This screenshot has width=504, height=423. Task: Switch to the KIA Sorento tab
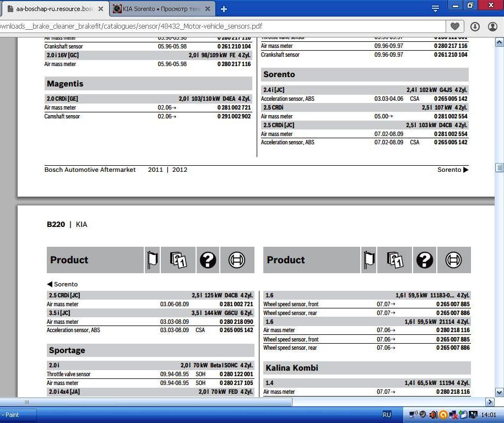[x=157, y=9]
